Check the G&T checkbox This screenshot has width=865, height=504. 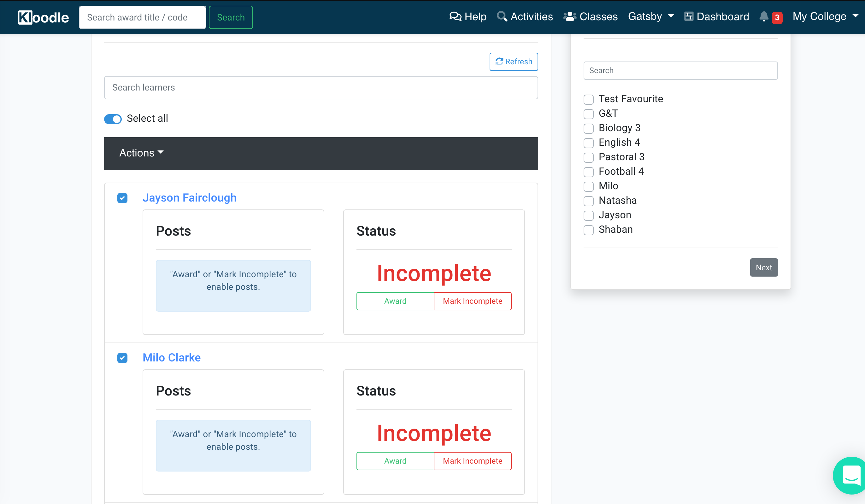click(x=589, y=114)
